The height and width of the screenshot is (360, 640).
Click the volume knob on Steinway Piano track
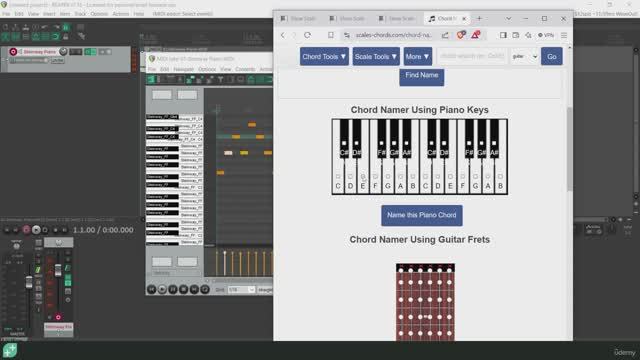pos(63,51)
